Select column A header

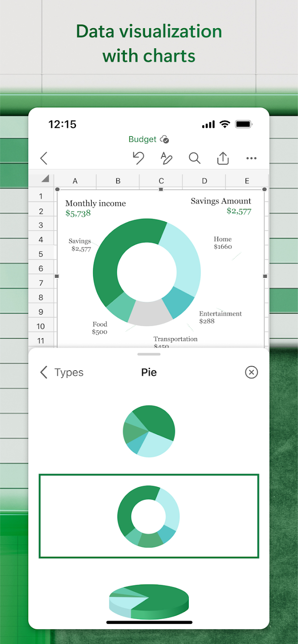click(x=75, y=181)
